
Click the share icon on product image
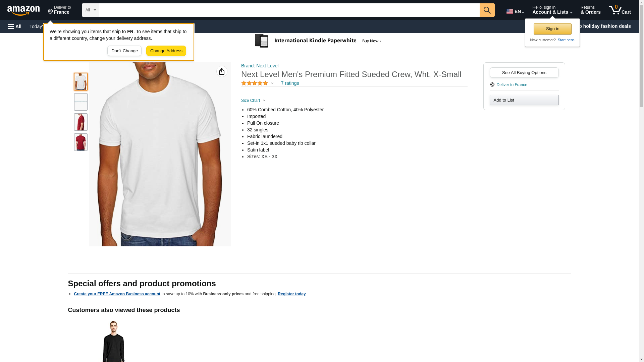tap(222, 71)
